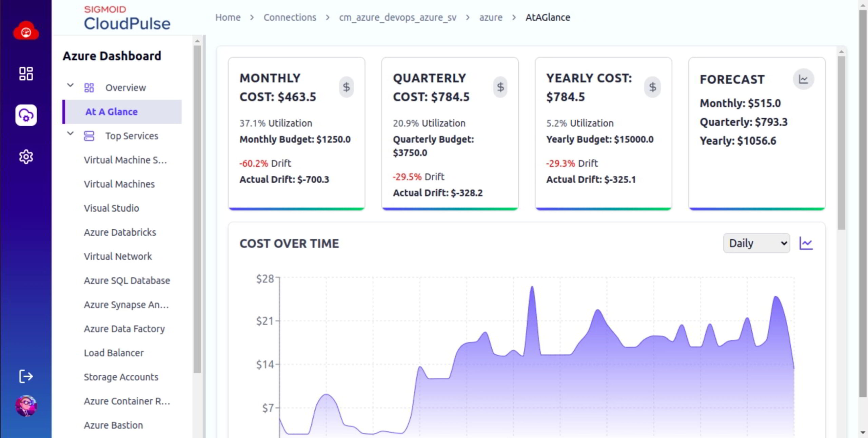The height and width of the screenshot is (438, 868).
Task: Collapse the Overview section chevron
Action: (x=70, y=85)
